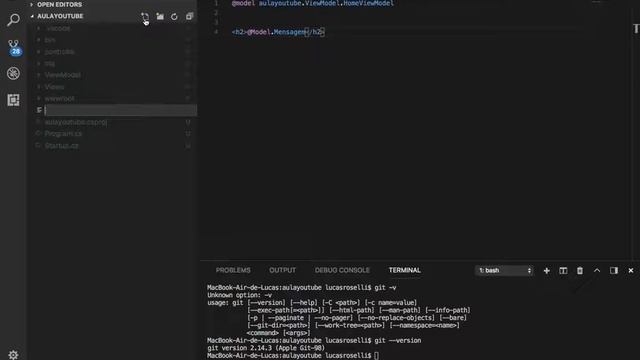Kill the terminal with the trash icon
Image resolution: width=640 pixels, height=360 pixels.
[580, 271]
